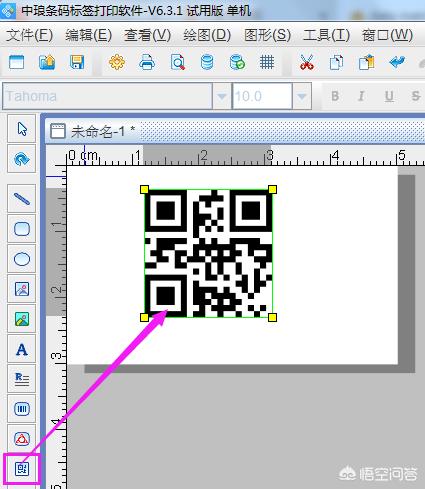Undo last action blue arrow

(397, 62)
